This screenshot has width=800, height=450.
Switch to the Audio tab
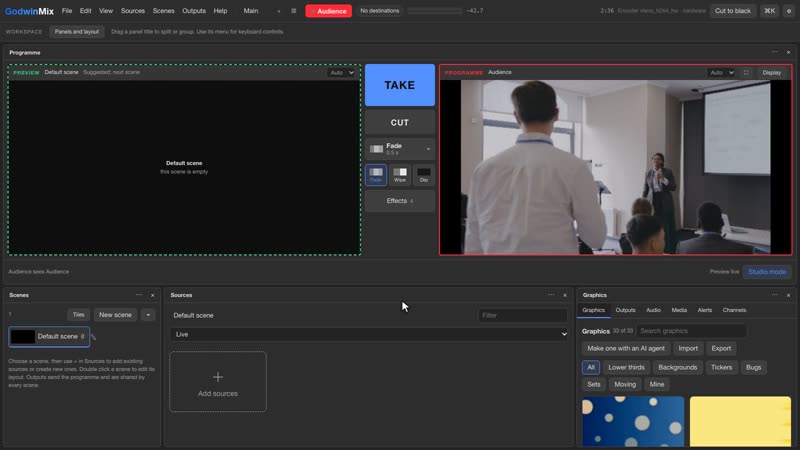point(654,310)
